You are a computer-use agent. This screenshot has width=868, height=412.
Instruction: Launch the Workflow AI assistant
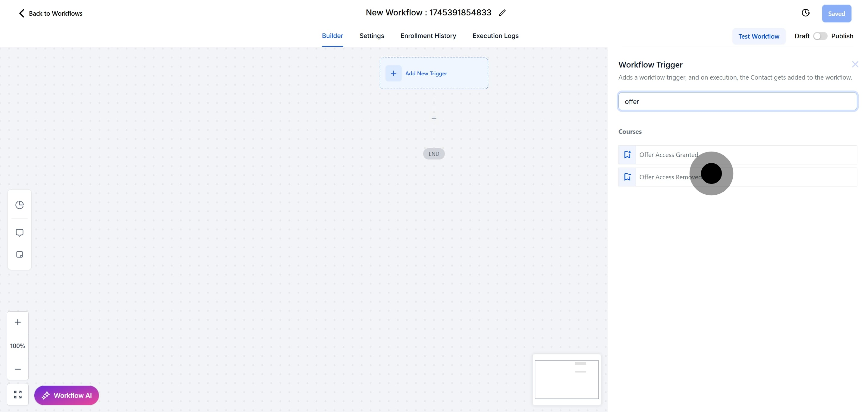[x=66, y=395]
